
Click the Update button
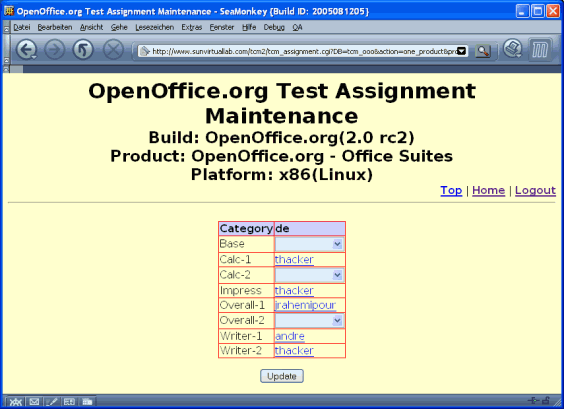click(282, 376)
